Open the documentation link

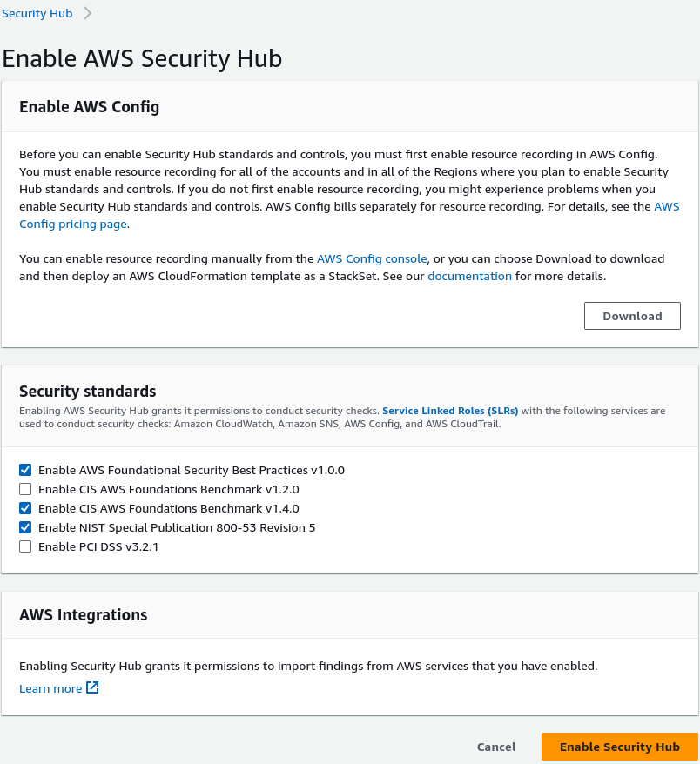point(469,276)
